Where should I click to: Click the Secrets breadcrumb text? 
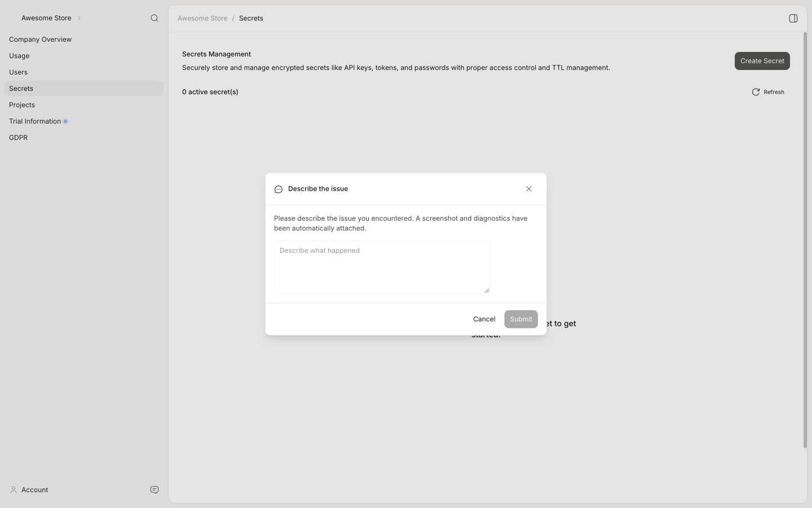(x=251, y=18)
